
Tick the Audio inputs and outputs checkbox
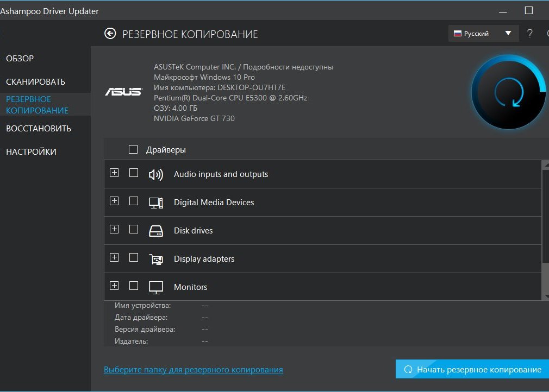(133, 173)
